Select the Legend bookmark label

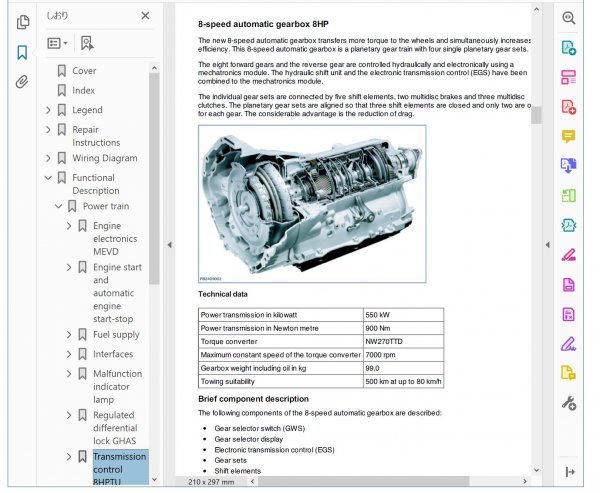(x=87, y=110)
